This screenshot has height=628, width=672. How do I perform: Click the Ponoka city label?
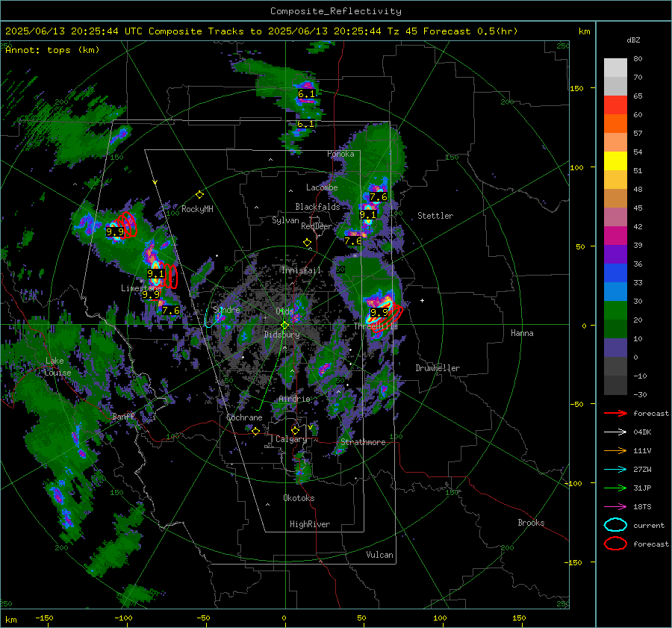click(340, 155)
